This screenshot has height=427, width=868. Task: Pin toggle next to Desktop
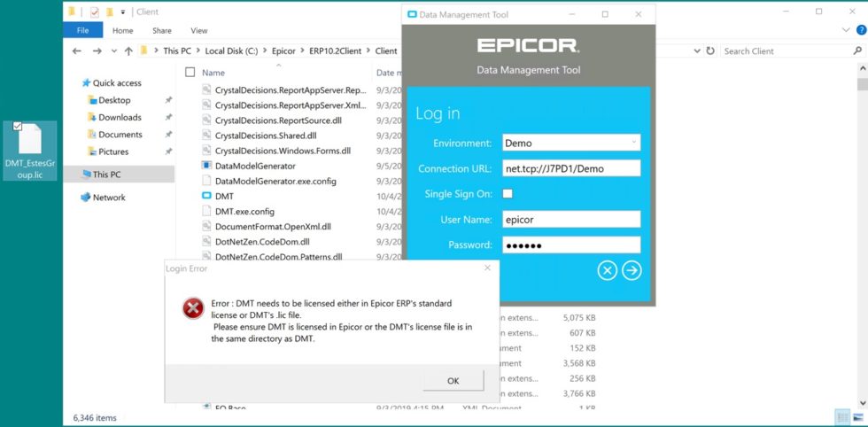(168, 100)
